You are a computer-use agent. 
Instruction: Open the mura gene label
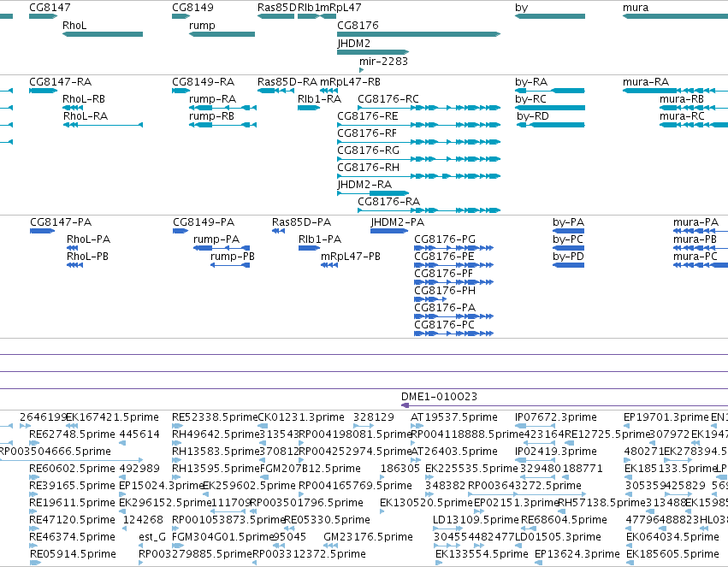point(636,8)
